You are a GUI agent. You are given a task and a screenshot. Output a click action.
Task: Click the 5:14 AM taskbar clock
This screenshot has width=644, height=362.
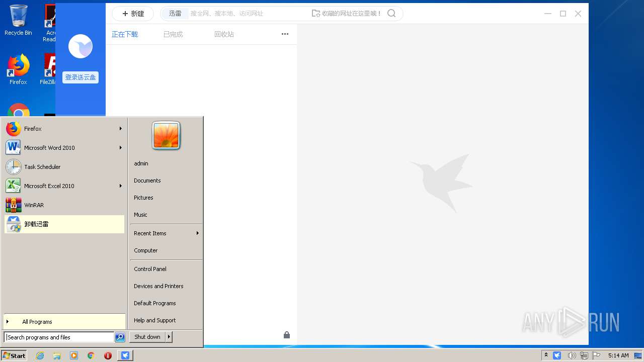point(618,355)
